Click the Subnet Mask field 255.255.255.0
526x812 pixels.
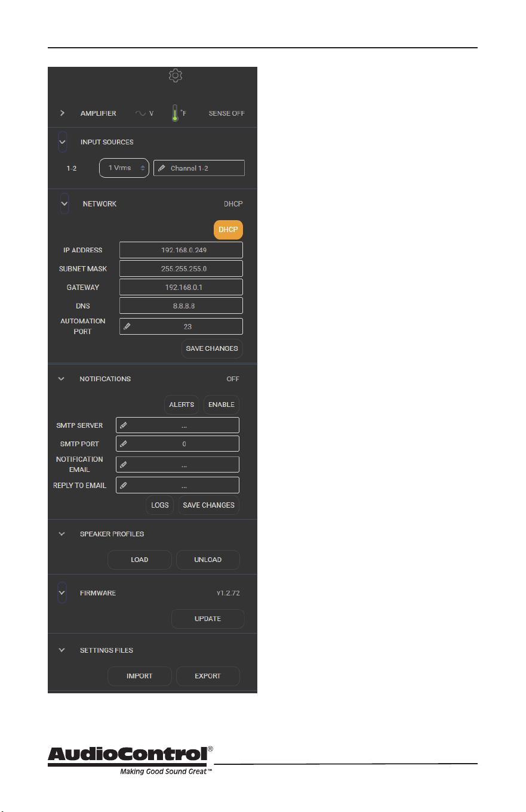[181, 268]
